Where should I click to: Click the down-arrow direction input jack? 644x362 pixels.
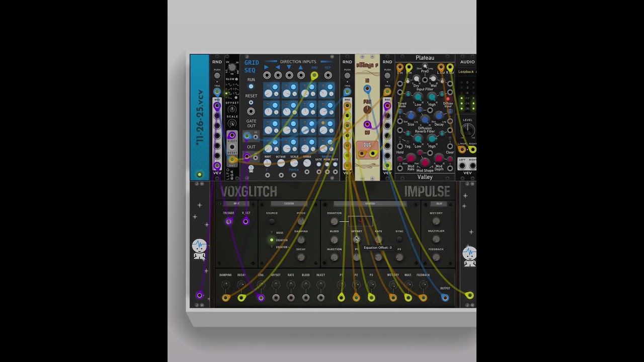click(x=289, y=75)
